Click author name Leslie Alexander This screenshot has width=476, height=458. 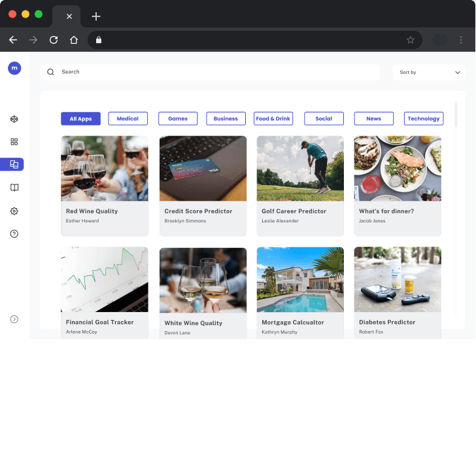(x=280, y=220)
